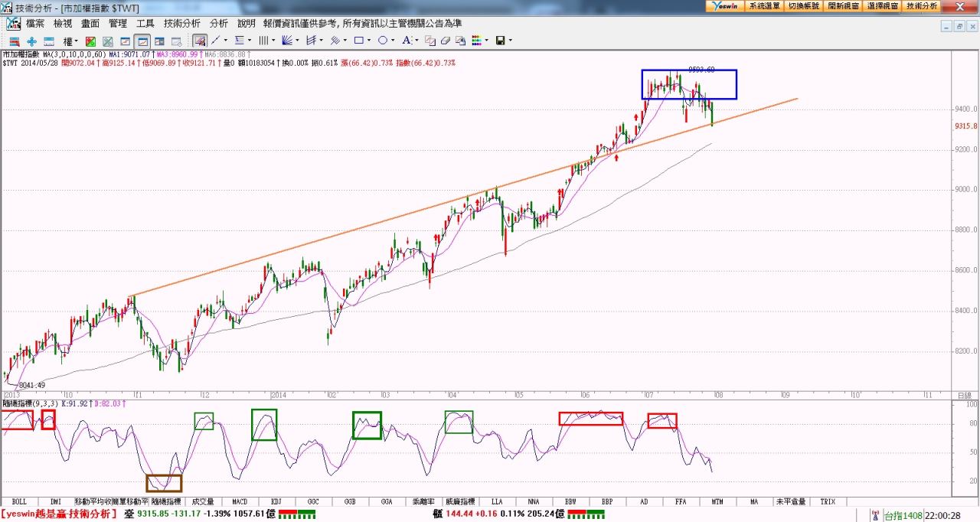Click the 切換帳號 button
This screenshot has width=980, height=522.
point(803,5)
